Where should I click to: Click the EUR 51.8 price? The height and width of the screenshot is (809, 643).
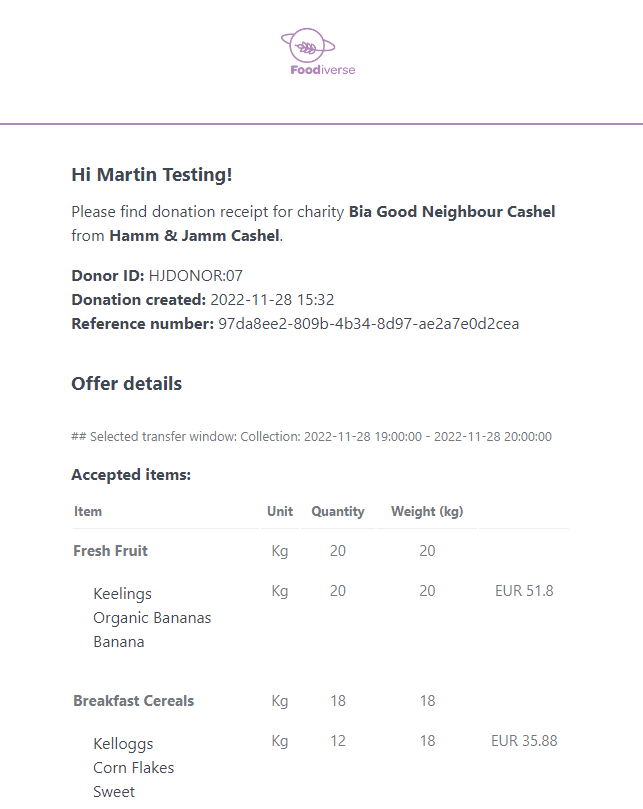point(524,591)
